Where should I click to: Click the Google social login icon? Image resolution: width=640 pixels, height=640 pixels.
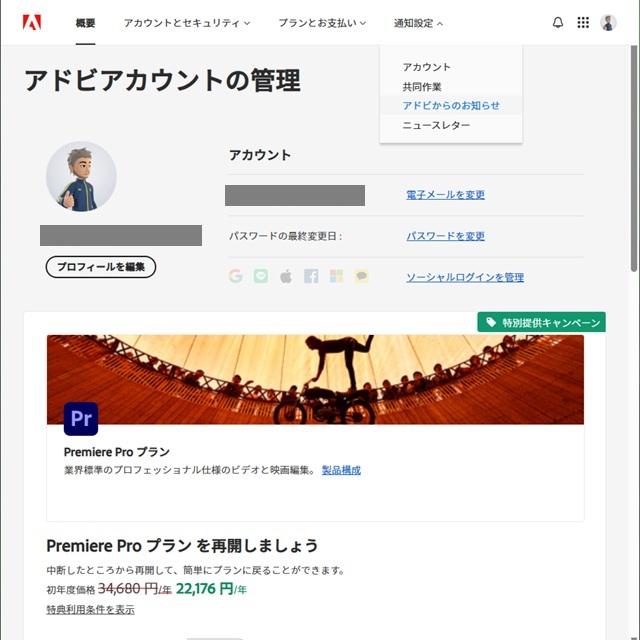[236, 276]
